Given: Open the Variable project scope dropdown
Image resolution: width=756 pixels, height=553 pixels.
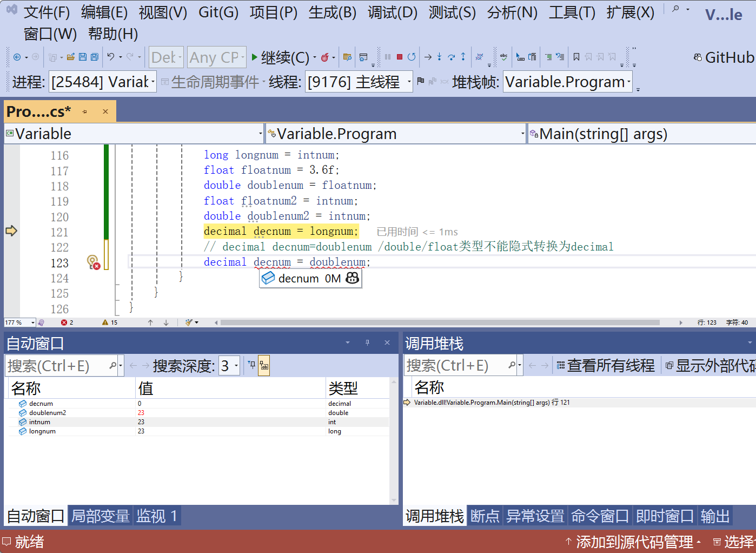Looking at the screenshot, I should [134, 134].
